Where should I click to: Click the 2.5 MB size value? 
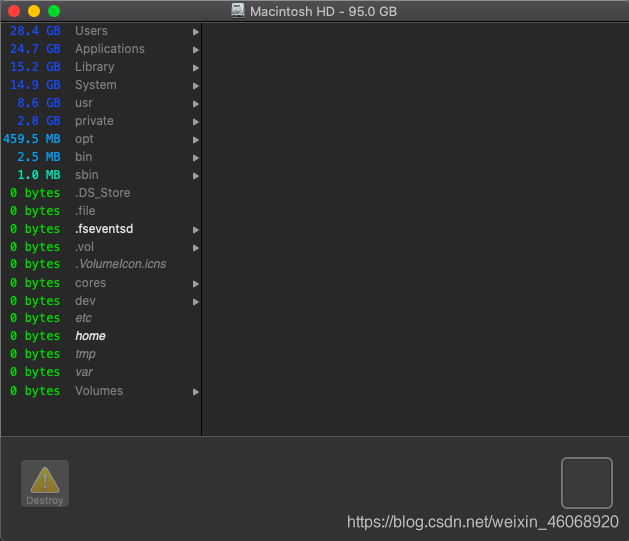click(39, 157)
